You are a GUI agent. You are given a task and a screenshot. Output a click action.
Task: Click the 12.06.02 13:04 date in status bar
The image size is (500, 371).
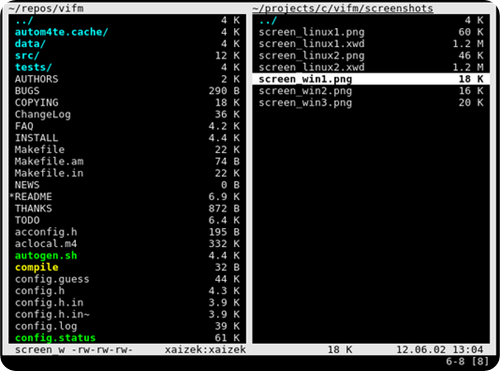440,350
